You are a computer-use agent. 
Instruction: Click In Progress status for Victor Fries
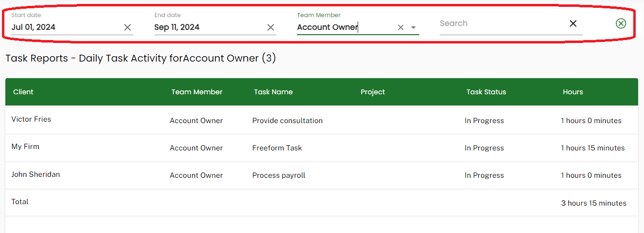click(x=484, y=121)
